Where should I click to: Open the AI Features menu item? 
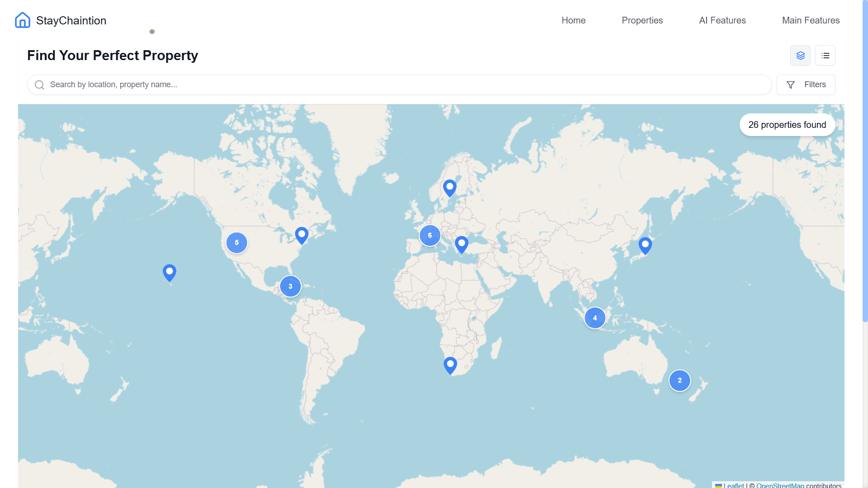tap(722, 20)
